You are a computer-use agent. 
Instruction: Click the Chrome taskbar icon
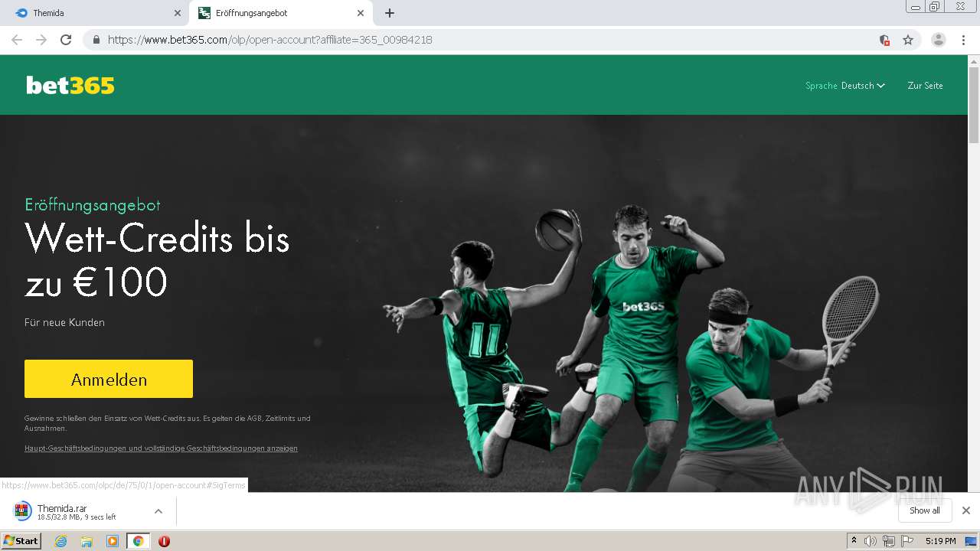click(138, 541)
